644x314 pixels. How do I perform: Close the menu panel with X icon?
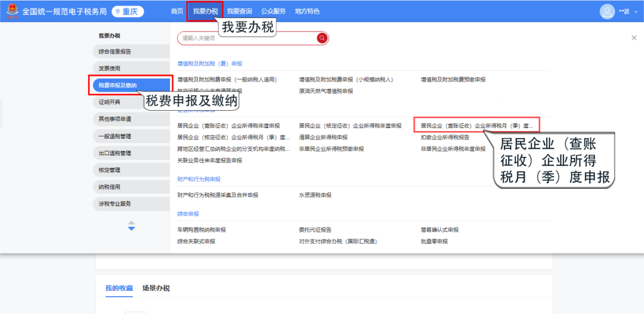pyautogui.click(x=634, y=38)
